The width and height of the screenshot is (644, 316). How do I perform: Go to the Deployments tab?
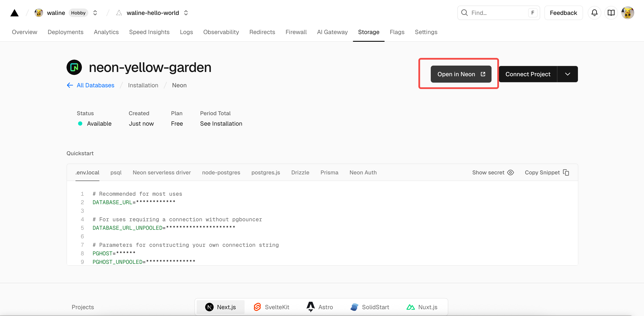click(65, 32)
